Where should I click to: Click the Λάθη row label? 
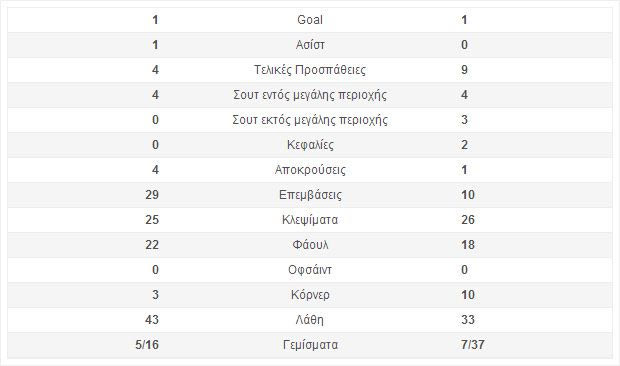(310, 320)
